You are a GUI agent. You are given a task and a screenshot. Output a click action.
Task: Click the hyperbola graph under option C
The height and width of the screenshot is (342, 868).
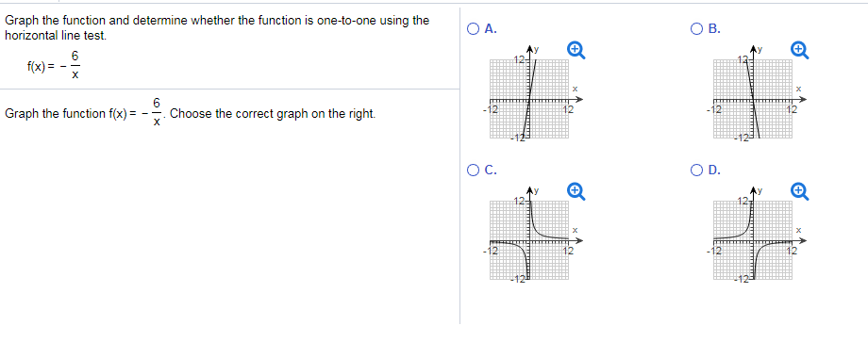(531, 235)
